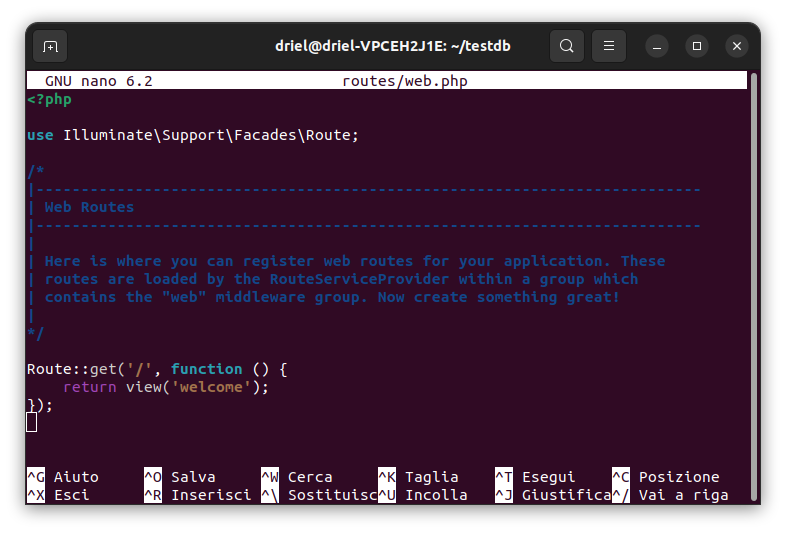This screenshot has width=786, height=533.
Task: Click the ^O Salva save shortcut
Action: coord(180,477)
